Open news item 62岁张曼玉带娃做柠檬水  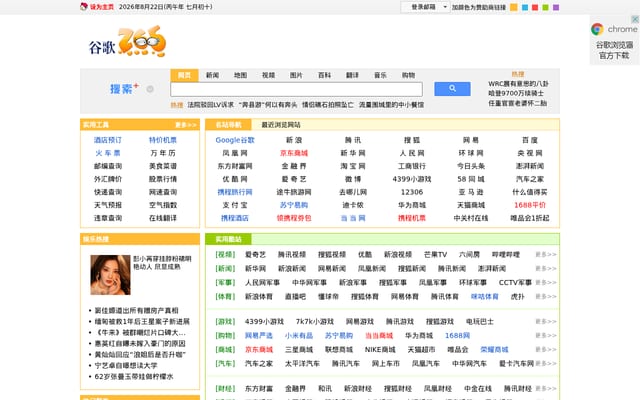[x=134, y=377]
